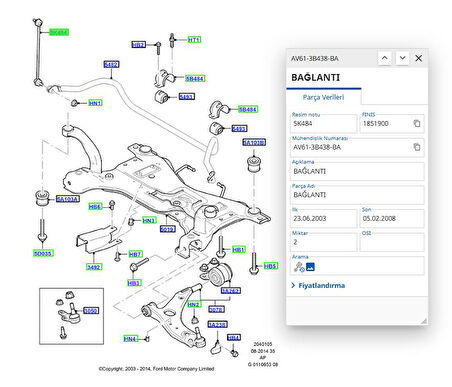
Task: Select the 5493 callout nearest to 5A103B
Action: tap(239, 128)
